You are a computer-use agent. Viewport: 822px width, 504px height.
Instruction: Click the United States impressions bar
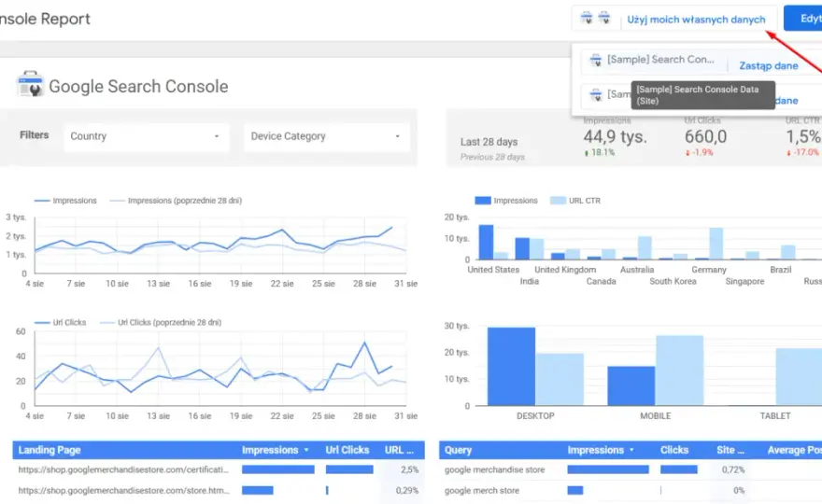click(486, 242)
